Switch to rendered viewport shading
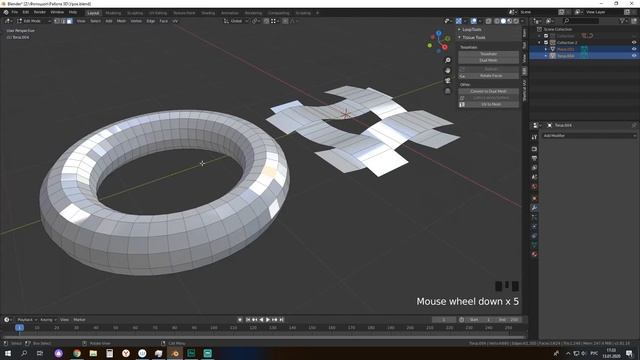This screenshot has height=360, width=640. pos(516,21)
